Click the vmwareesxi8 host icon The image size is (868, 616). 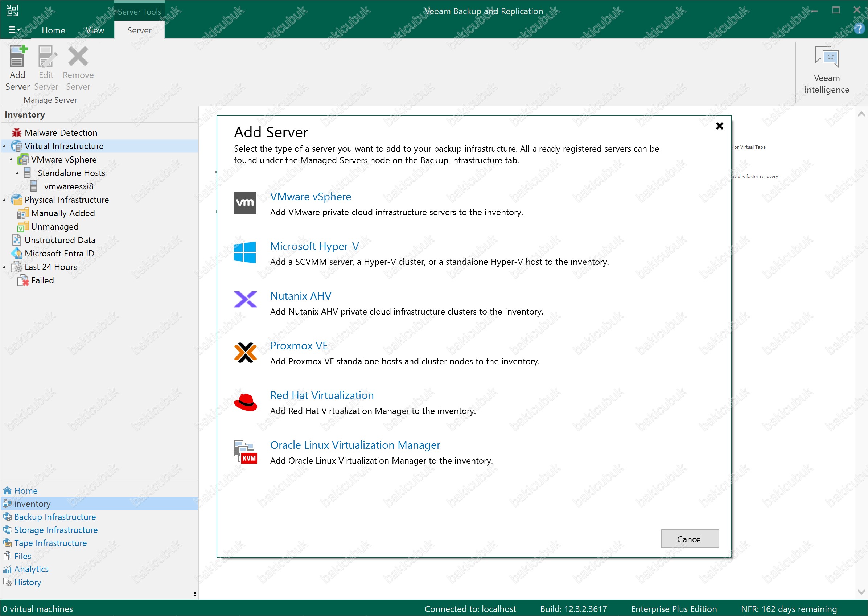tap(34, 186)
